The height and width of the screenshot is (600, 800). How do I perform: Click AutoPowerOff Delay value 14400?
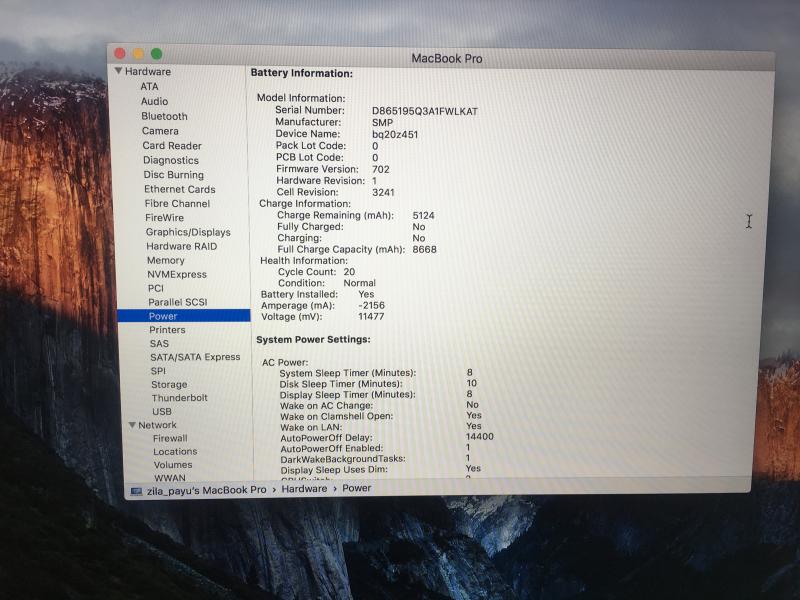(x=480, y=437)
